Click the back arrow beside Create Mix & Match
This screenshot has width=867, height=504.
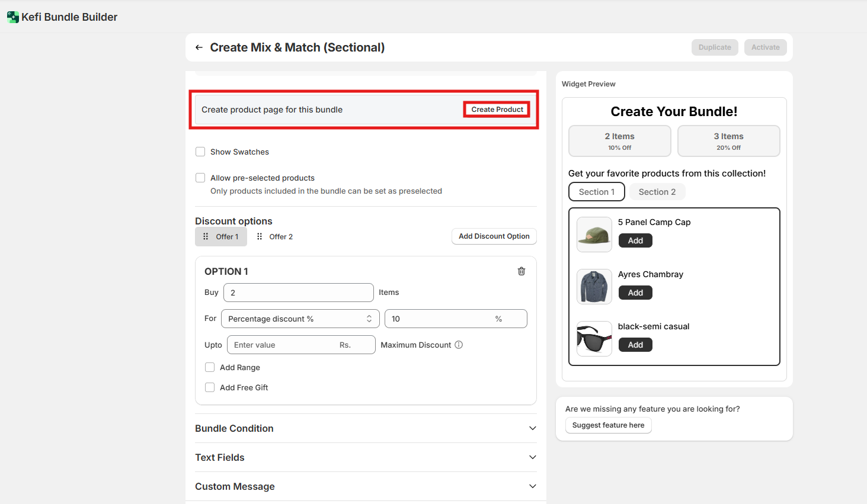[x=199, y=47]
